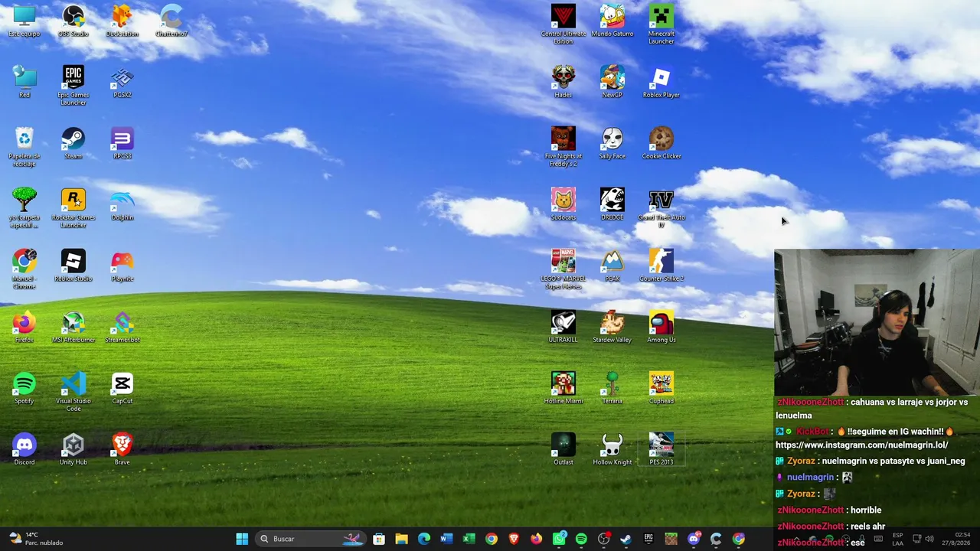This screenshot has width=980, height=551.
Task: Select the Discord desktop shortcut
Action: 24,449
